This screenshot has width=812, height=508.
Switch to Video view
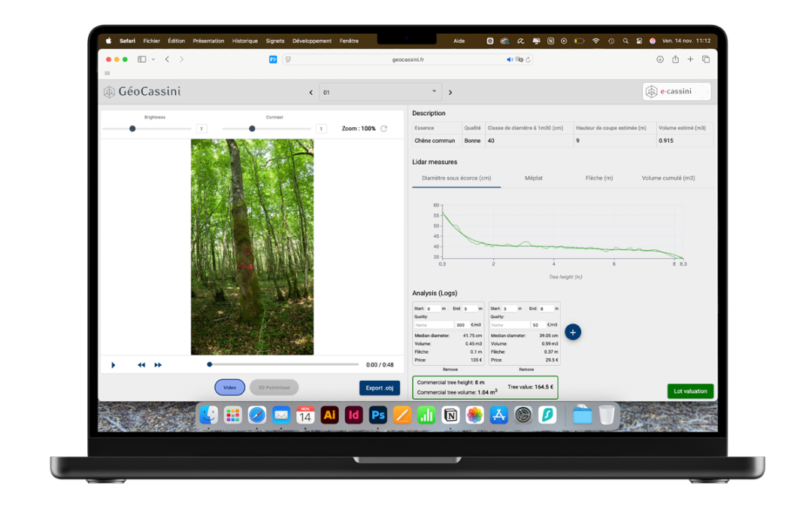click(229, 388)
